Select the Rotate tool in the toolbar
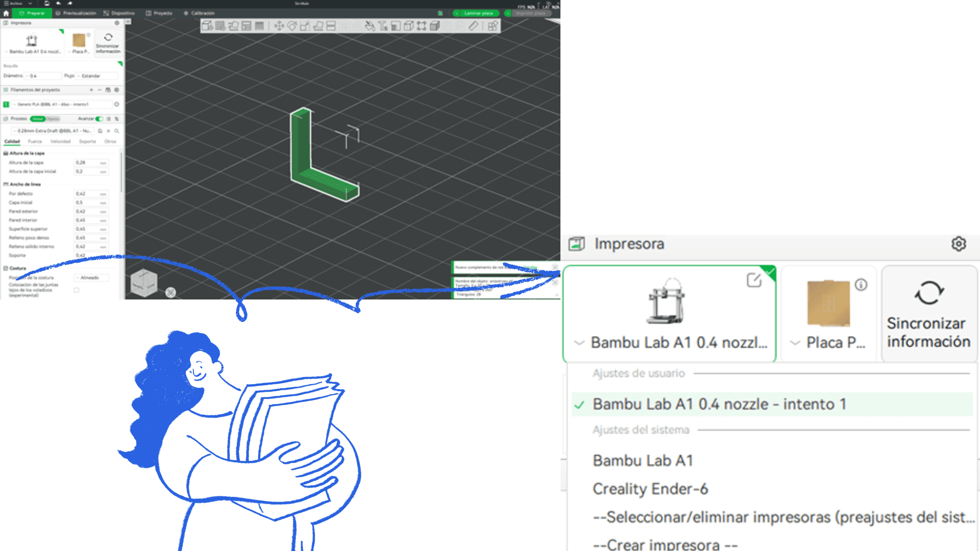980x551 pixels. point(292,26)
